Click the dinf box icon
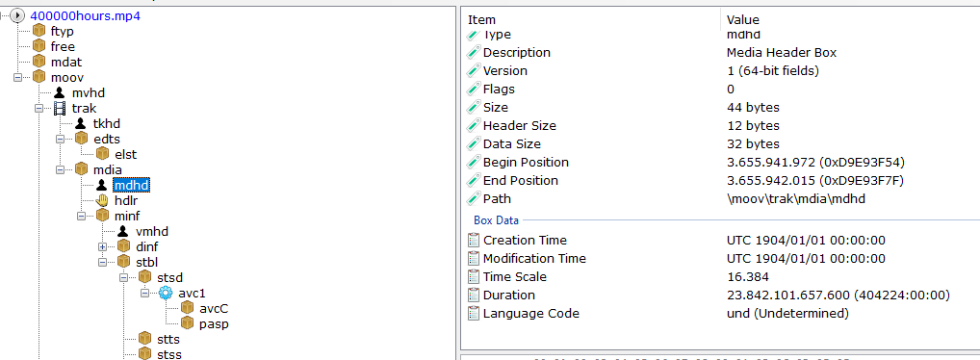The height and width of the screenshot is (360, 980). point(124,246)
